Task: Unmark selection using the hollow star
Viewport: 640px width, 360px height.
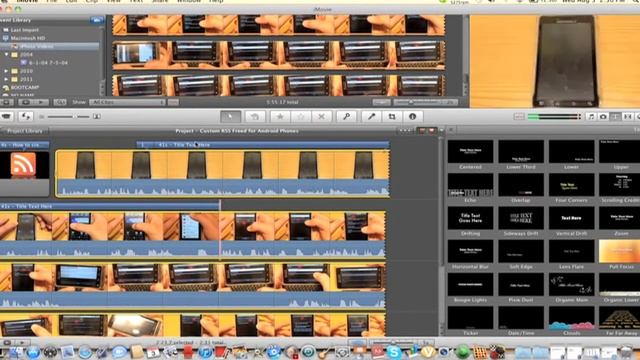Action: click(301, 117)
